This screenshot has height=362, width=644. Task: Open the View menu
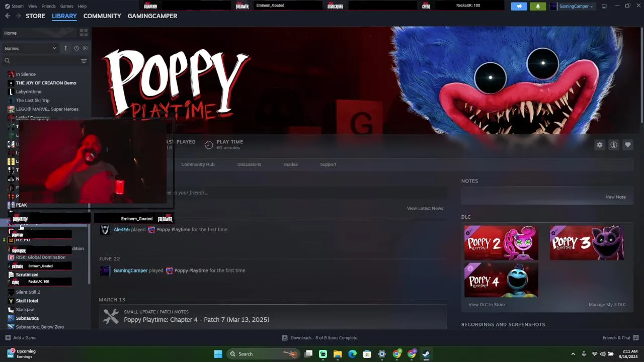[x=33, y=6]
